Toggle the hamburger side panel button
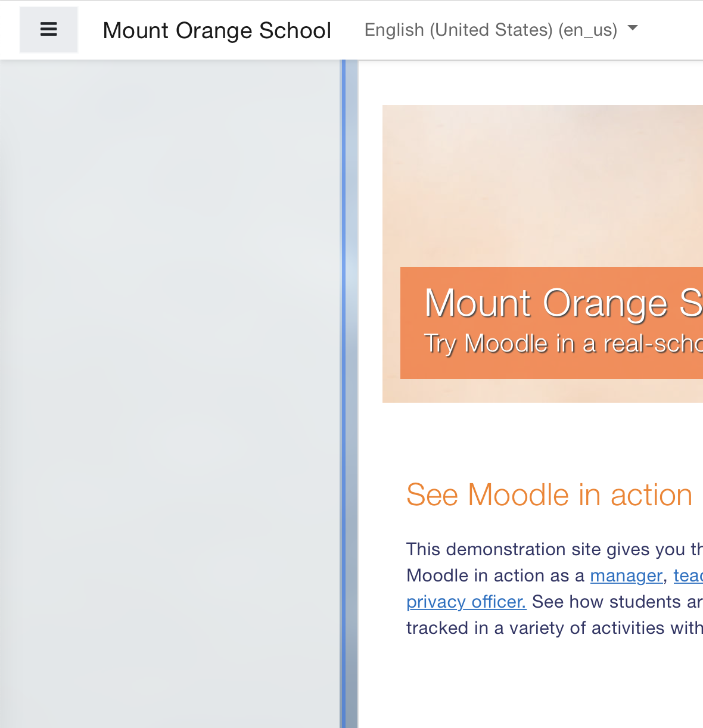Image resolution: width=703 pixels, height=728 pixels. point(49,30)
